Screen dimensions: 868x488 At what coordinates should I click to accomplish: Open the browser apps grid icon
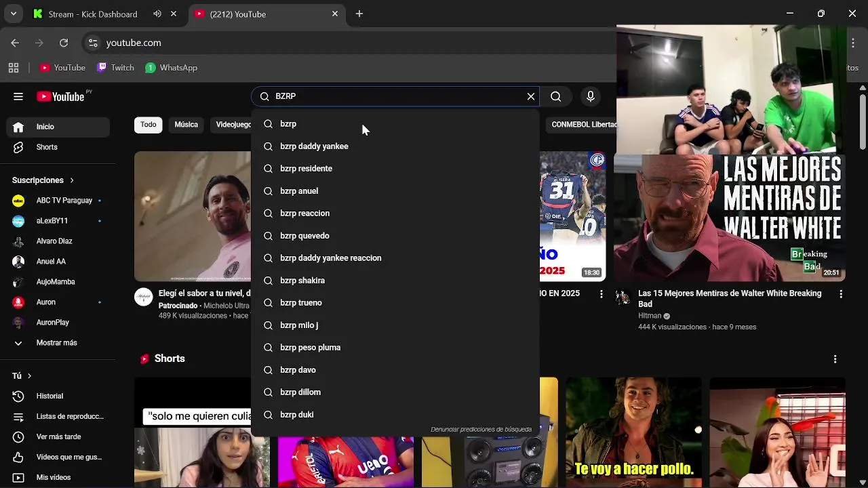14,68
